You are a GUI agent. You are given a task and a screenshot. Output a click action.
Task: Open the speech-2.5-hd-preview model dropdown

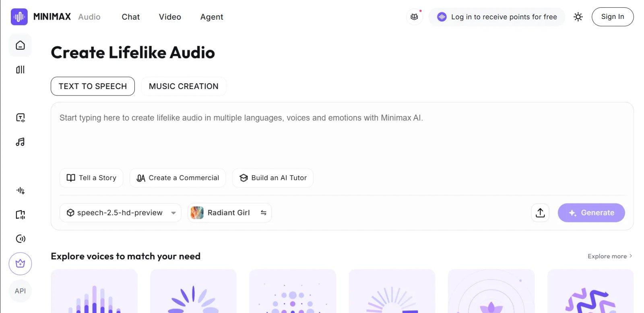(120, 213)
